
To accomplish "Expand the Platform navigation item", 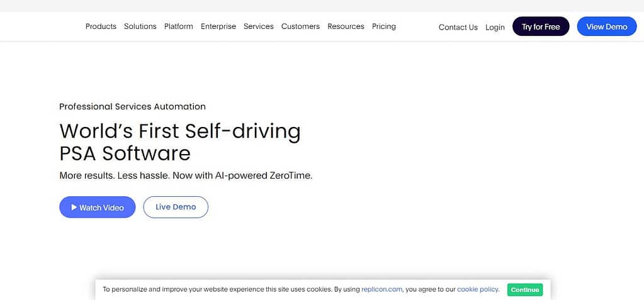I will coord(179,26).
